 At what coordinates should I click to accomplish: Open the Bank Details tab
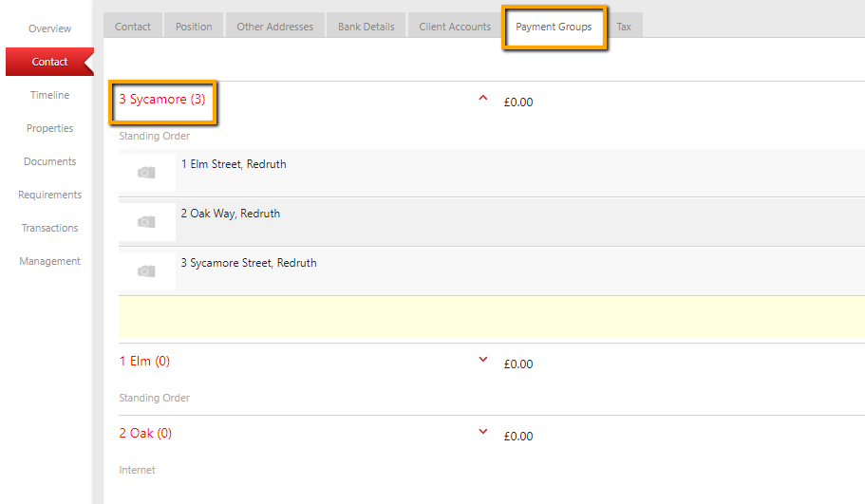tap(367, 27)
